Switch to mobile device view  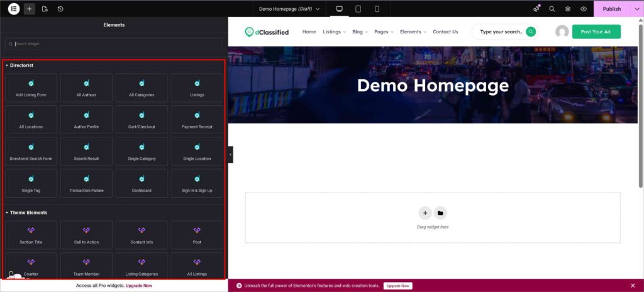(x=377, y=9)
